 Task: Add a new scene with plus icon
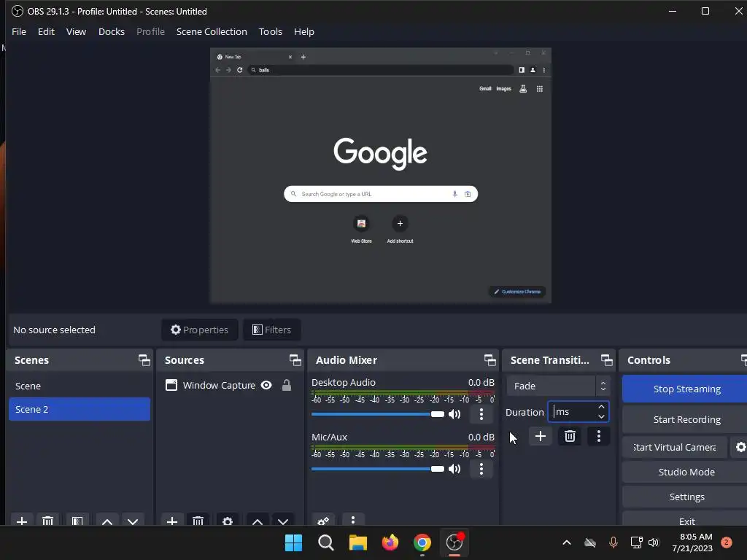[x=21, y=521]
